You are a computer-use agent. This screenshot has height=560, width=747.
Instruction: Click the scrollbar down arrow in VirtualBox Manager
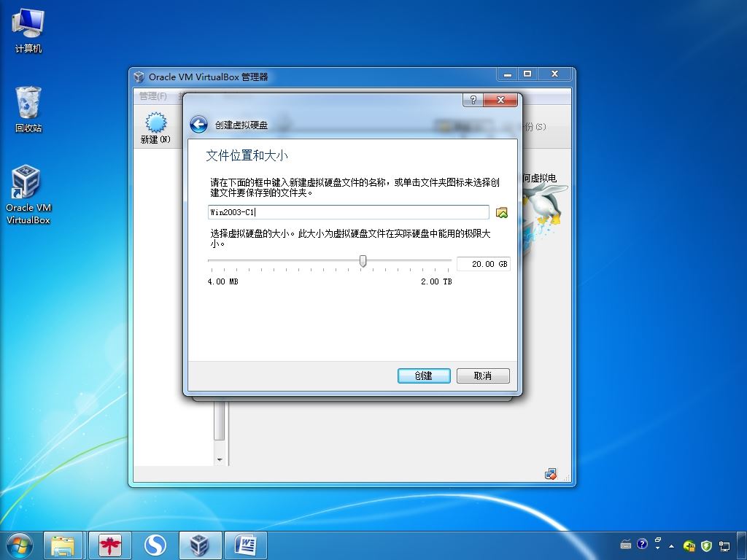click(220, 460)
